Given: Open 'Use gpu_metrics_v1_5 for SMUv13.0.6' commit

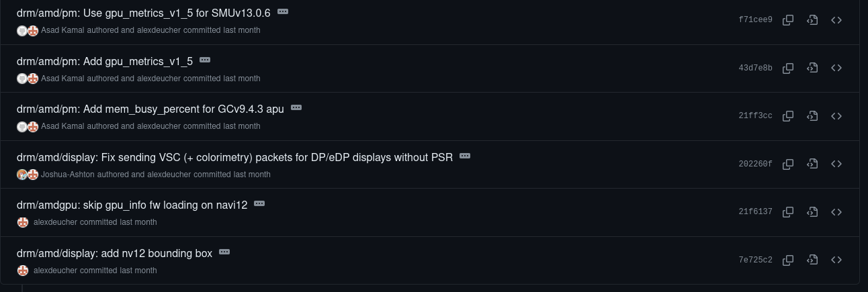Looking at the screenshot, I should (x=143, y=13).
